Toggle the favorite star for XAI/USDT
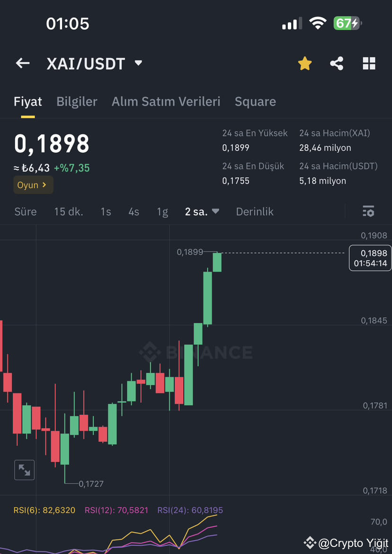Screen dimensions: 392x554 (304, 63)
